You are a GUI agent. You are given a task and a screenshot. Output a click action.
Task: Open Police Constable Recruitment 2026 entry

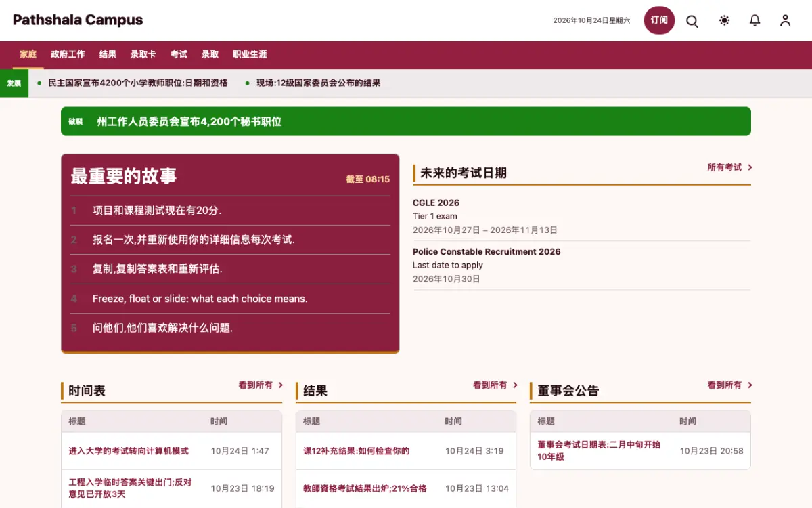487,251
